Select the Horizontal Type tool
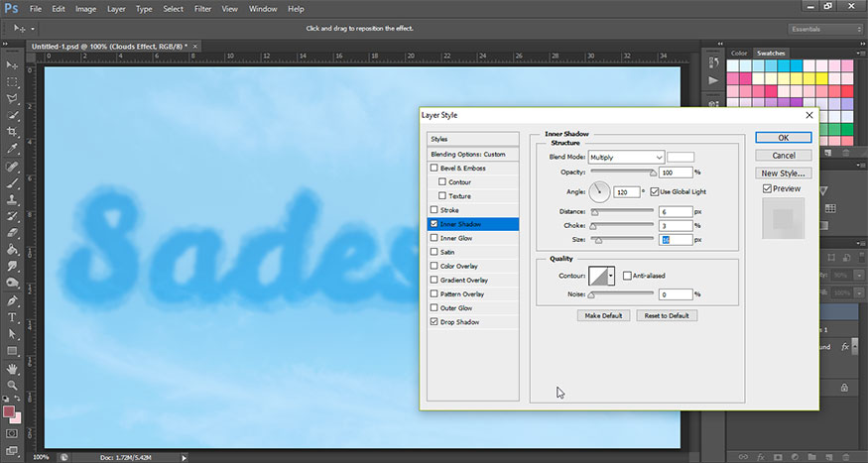 coord(13,317)
